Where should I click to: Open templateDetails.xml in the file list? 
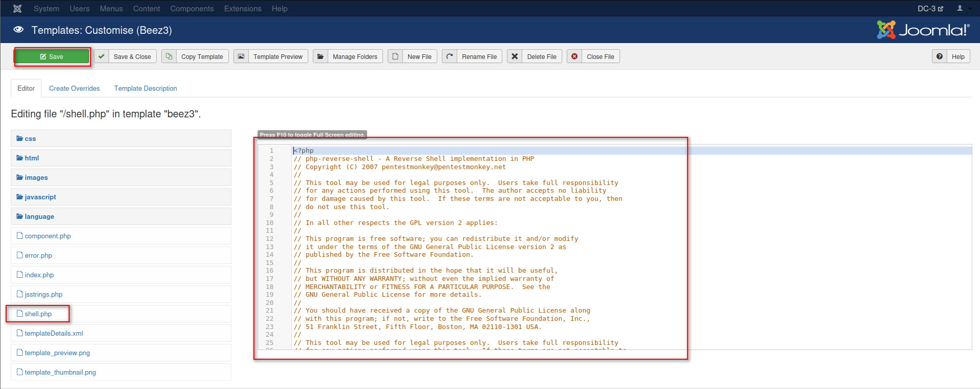point(54,333)
